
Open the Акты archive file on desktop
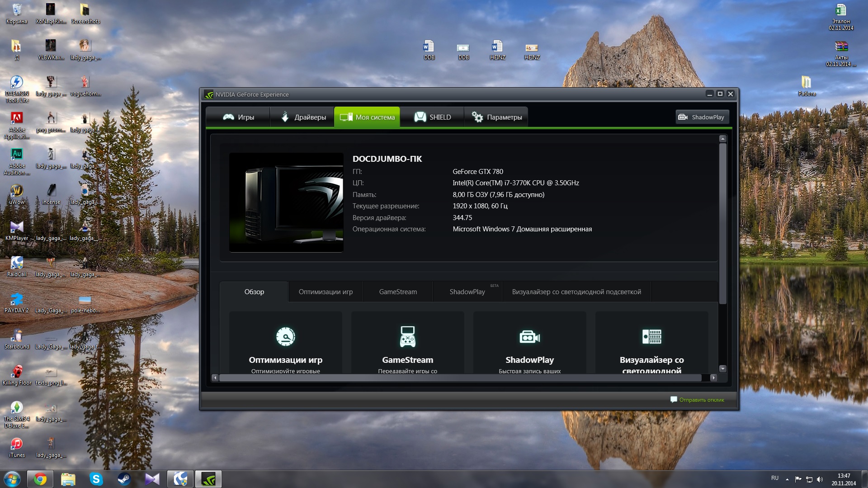(x=841, y=53)
